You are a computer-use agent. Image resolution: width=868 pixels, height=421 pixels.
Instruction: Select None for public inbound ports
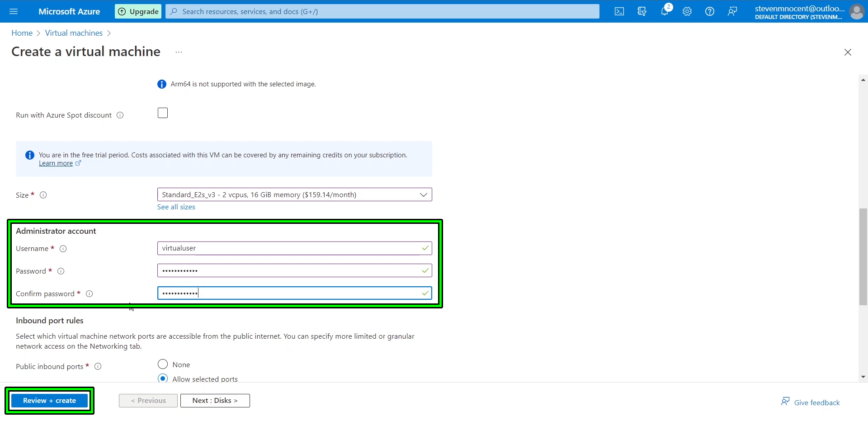pos(162,364)
